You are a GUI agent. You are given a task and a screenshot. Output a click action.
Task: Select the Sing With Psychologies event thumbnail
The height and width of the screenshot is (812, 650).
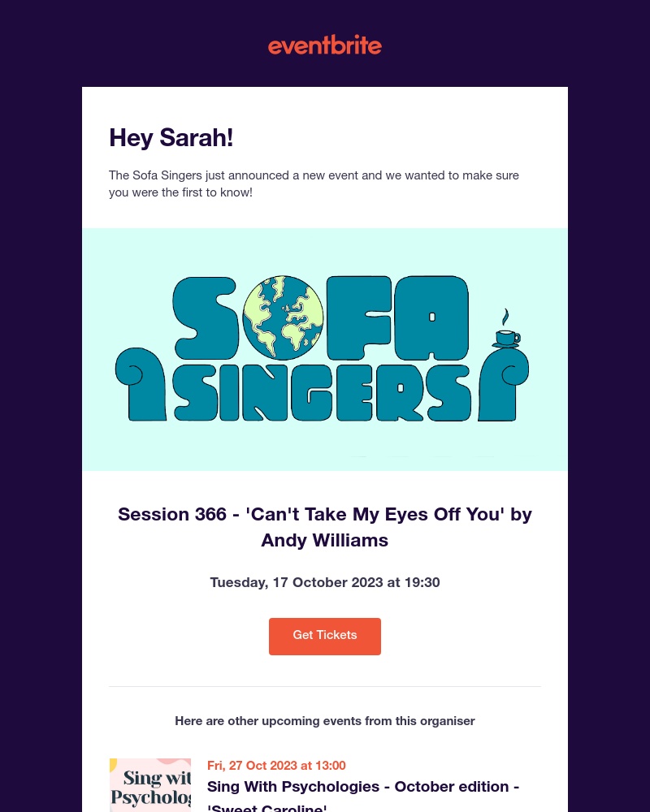[150, 785]
